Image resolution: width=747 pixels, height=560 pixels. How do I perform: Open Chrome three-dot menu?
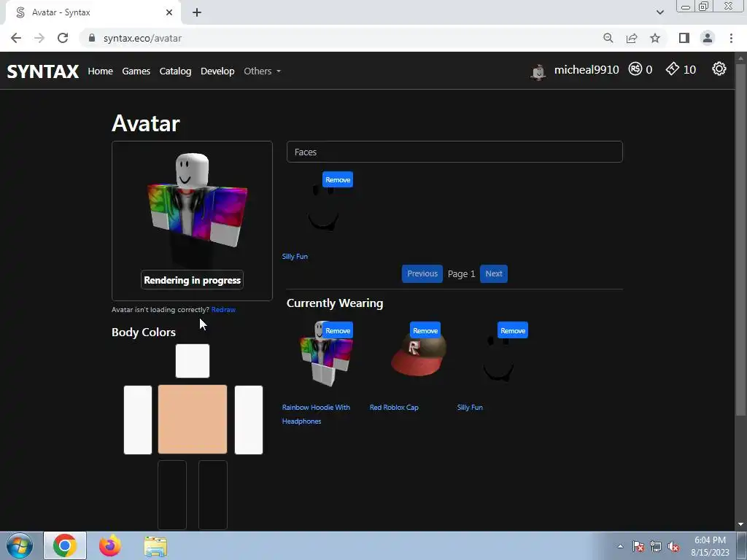(731, 38)
